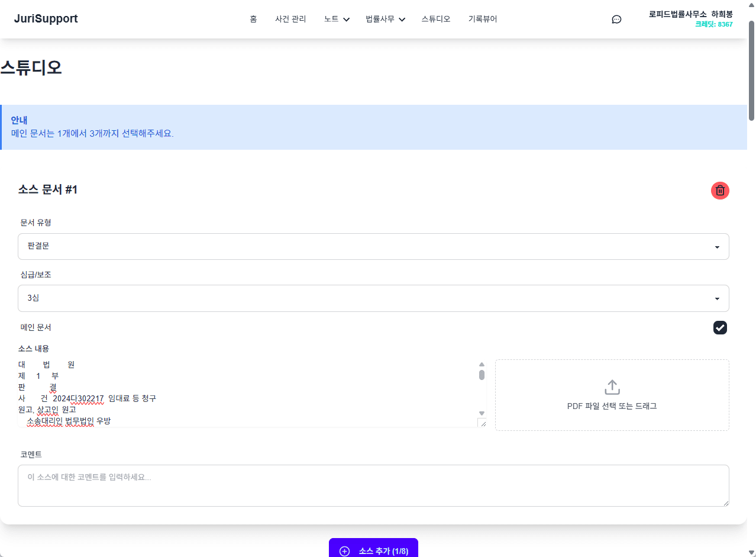Click scroll up arrow in 소스 내용 box
Viewport: 756px width, 557px height.
[x=482, y=365]
